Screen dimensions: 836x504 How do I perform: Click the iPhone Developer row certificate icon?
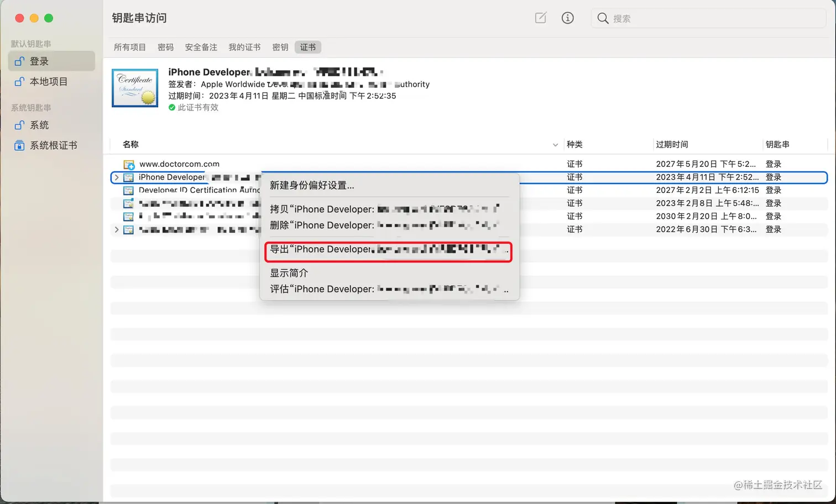pos(128,177)
